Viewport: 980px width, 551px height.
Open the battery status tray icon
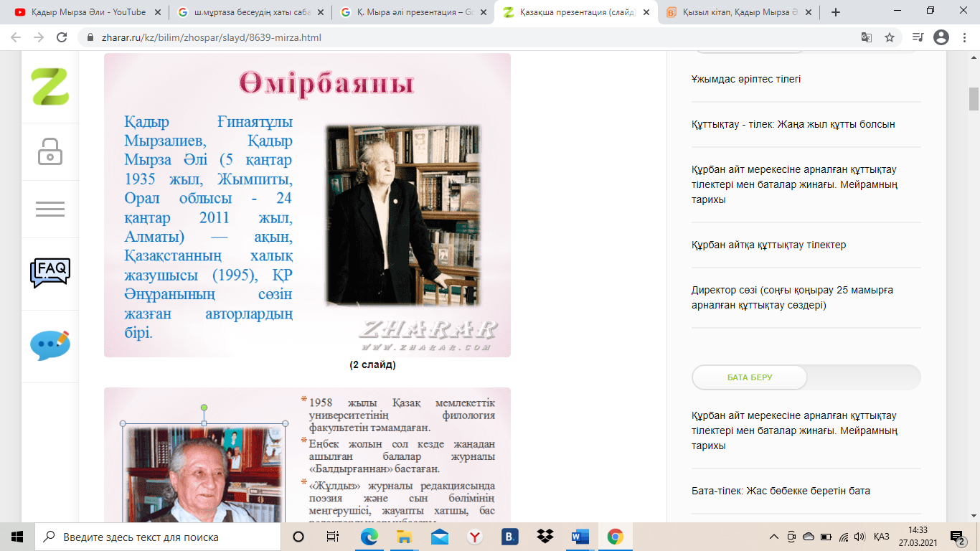pos(826,537)
